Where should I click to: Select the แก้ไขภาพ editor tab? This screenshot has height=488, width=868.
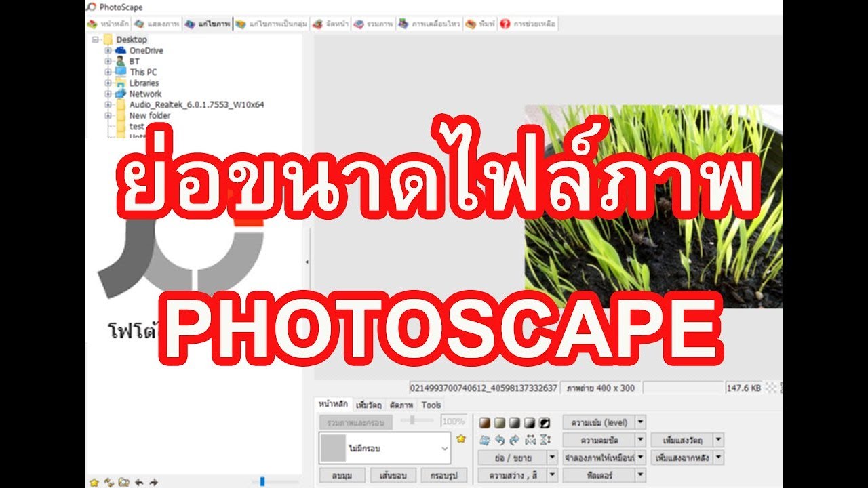click(x=208, y=24)
